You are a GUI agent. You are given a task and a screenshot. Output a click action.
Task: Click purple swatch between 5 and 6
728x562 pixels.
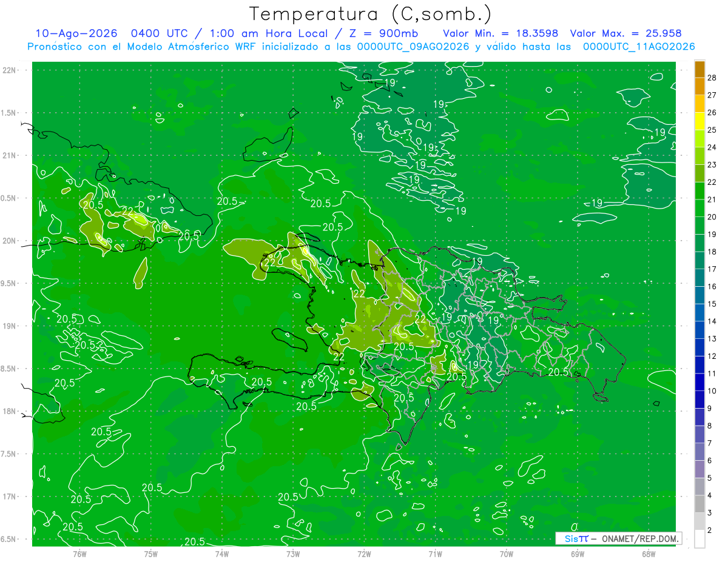pos(699,469)
